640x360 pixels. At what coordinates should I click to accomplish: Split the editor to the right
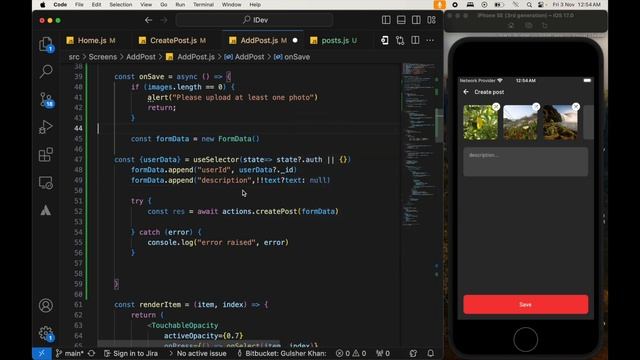(x=415, y=40)
